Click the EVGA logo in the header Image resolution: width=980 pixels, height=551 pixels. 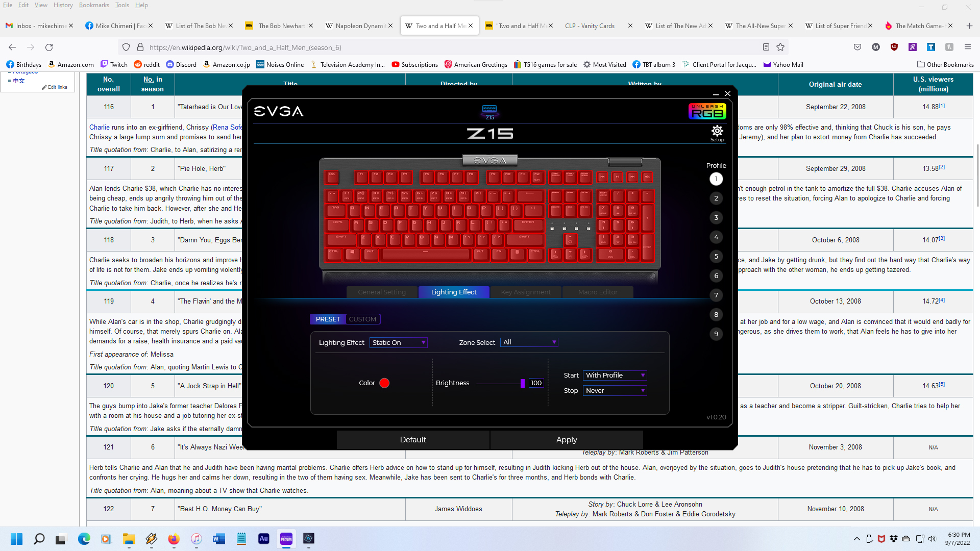(x=279, y=111)
